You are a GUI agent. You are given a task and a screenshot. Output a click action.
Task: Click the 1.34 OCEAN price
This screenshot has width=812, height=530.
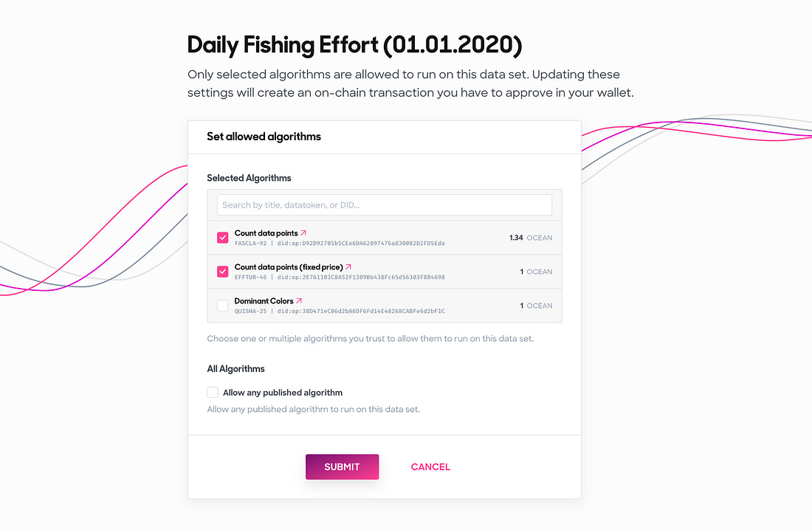531,238
